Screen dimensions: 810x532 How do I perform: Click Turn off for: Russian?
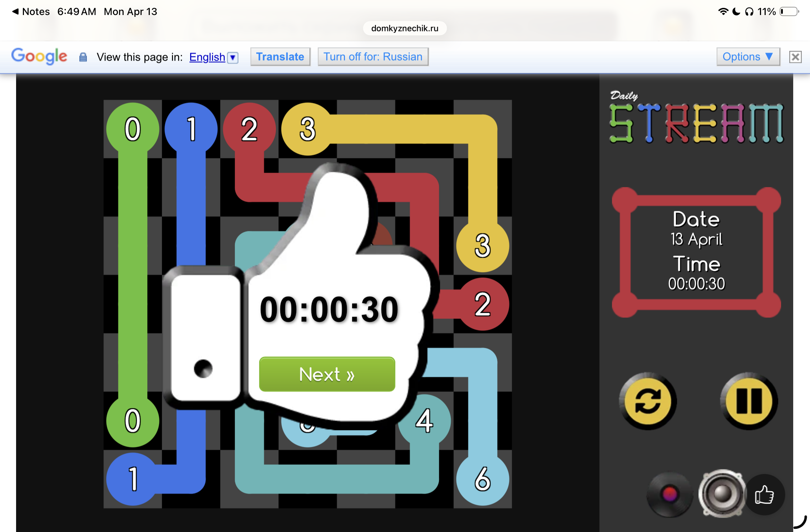coord(373,56)
